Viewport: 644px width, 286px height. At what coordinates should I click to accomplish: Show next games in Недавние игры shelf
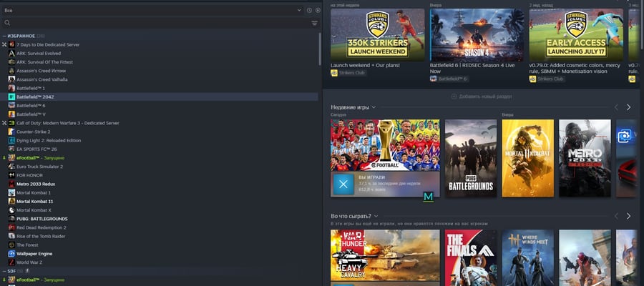628,107
